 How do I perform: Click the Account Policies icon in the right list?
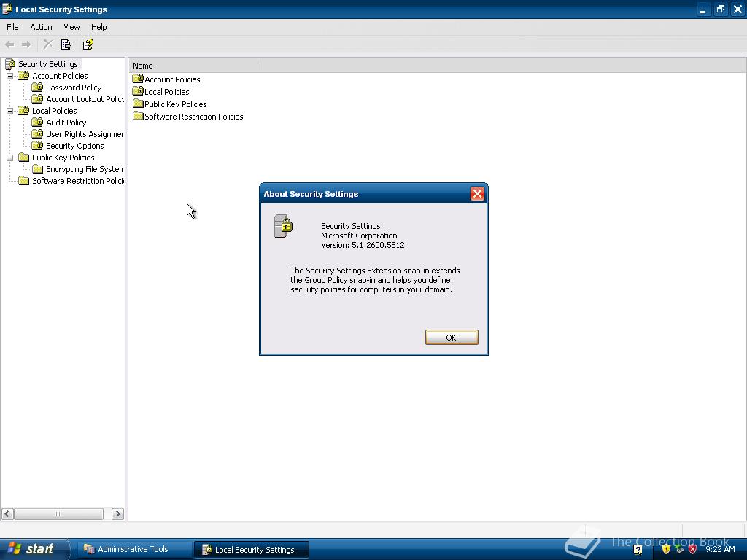138,79
